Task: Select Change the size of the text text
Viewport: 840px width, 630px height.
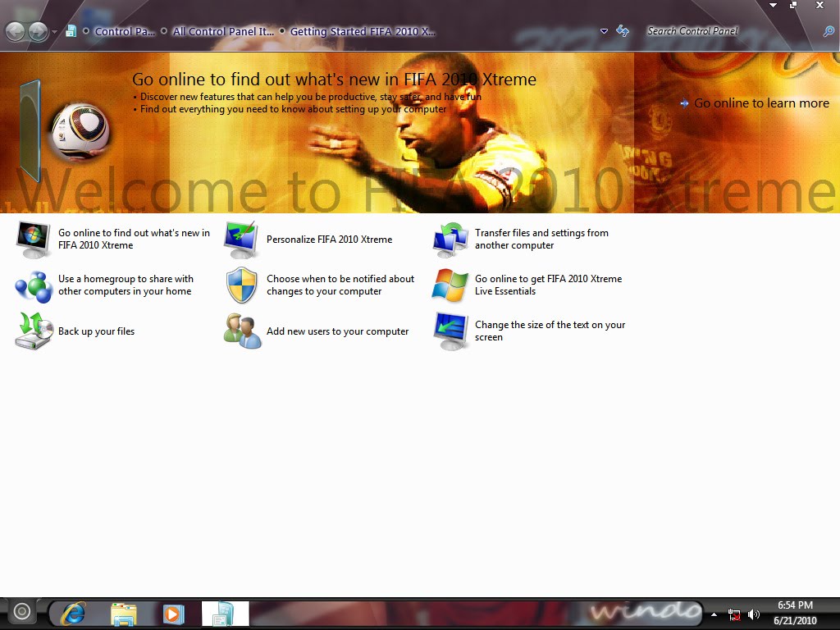Action: point(550,331)
